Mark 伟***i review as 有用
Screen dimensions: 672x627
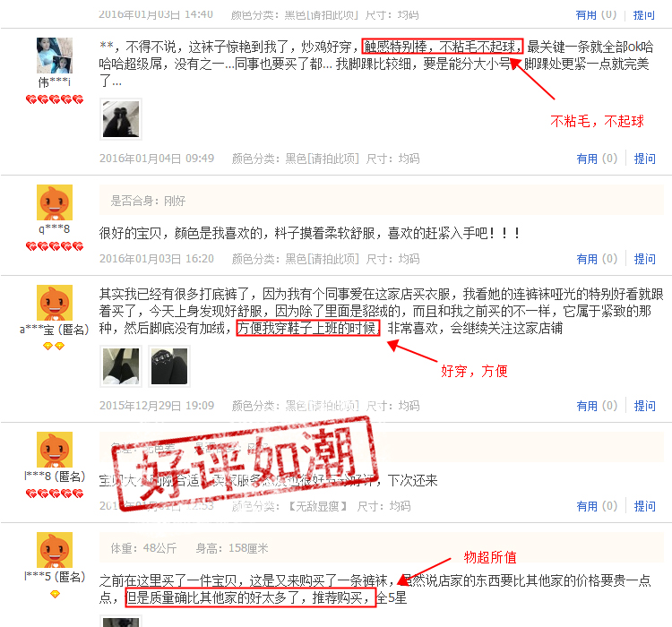tap(597, 159)
